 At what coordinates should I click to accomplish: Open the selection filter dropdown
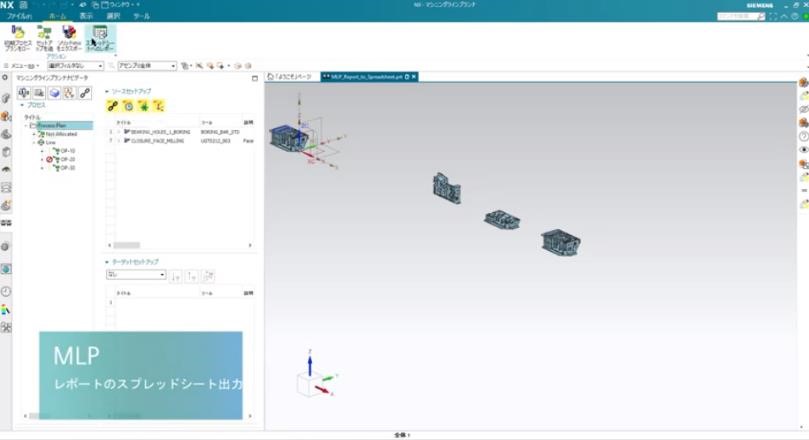(75, 66)
